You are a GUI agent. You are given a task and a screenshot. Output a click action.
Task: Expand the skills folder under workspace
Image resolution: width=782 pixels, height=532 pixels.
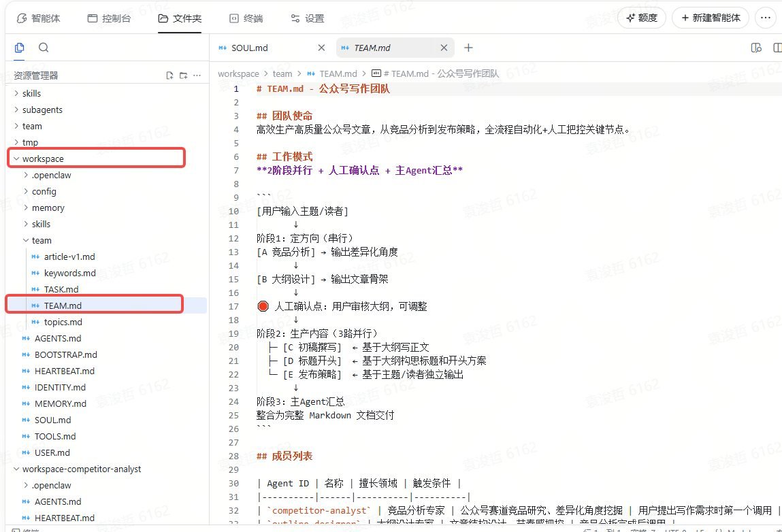[41, 224]
